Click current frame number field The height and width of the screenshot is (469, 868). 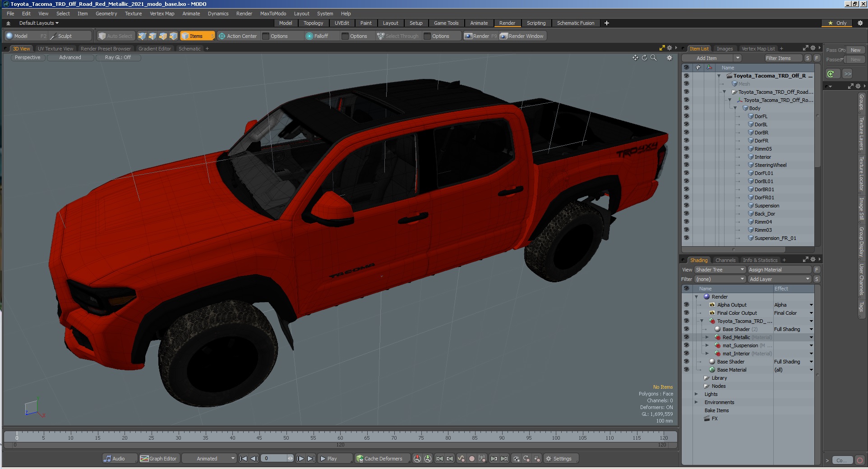[x=274, y=459]
